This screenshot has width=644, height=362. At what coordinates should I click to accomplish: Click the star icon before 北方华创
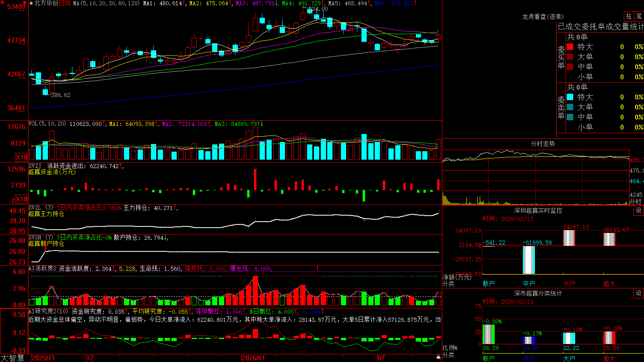point(31,3)
